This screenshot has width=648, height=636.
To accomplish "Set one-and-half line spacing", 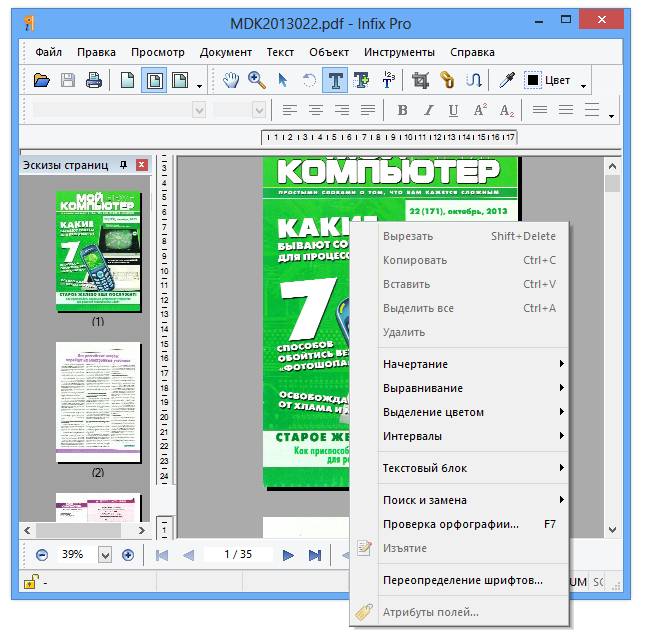I will (566, 110).
